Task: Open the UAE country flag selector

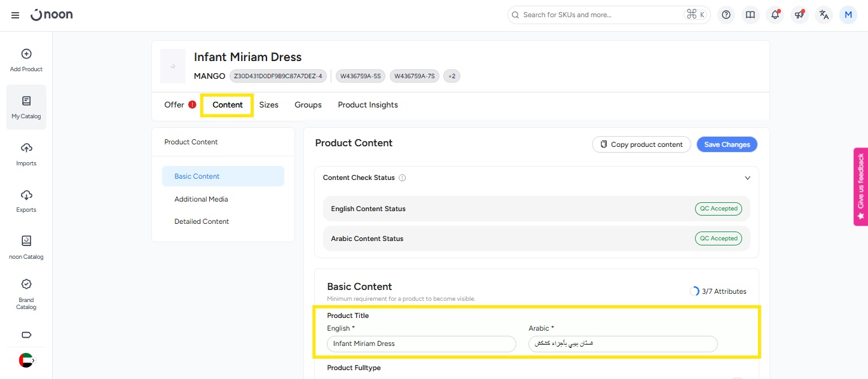Action: [26, 360]
